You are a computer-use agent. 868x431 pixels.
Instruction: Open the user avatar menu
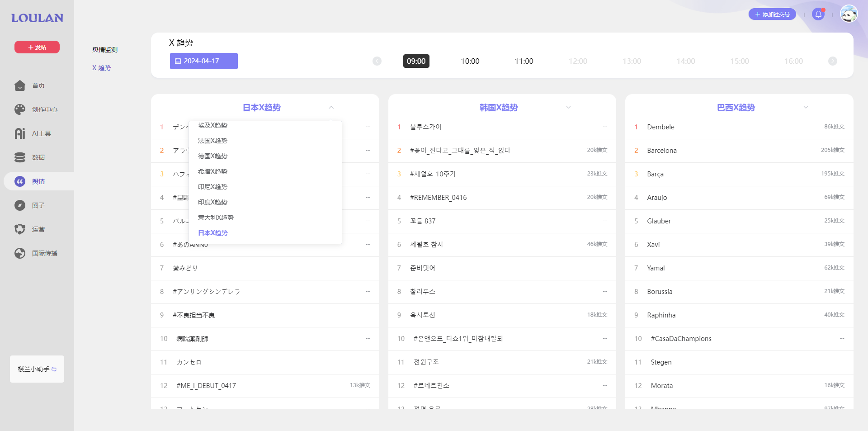pos(849,14)
